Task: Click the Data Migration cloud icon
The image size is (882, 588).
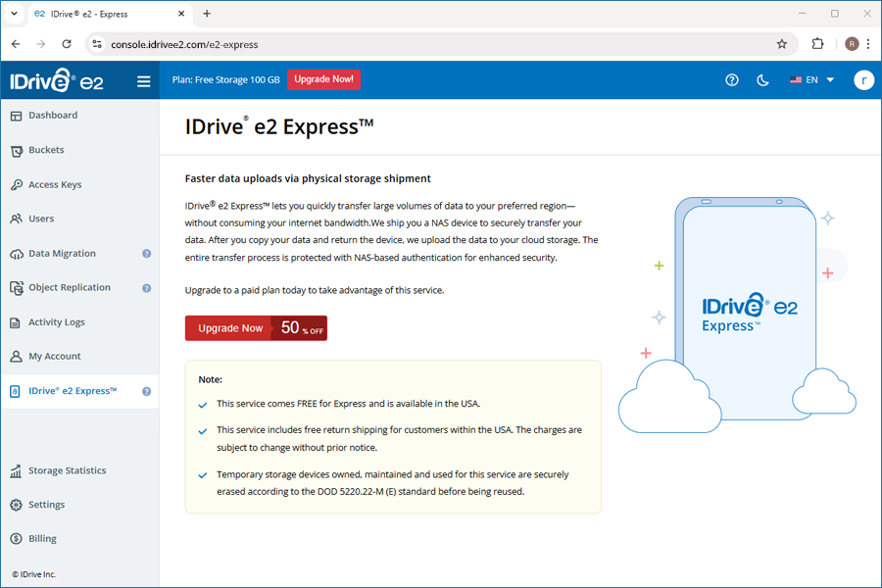Action: (17, 254)
